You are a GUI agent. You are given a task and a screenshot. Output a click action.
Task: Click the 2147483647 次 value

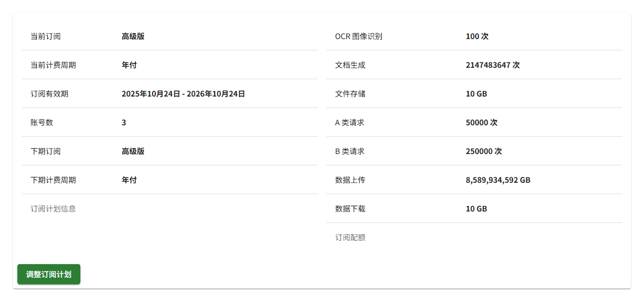point(493,65)
